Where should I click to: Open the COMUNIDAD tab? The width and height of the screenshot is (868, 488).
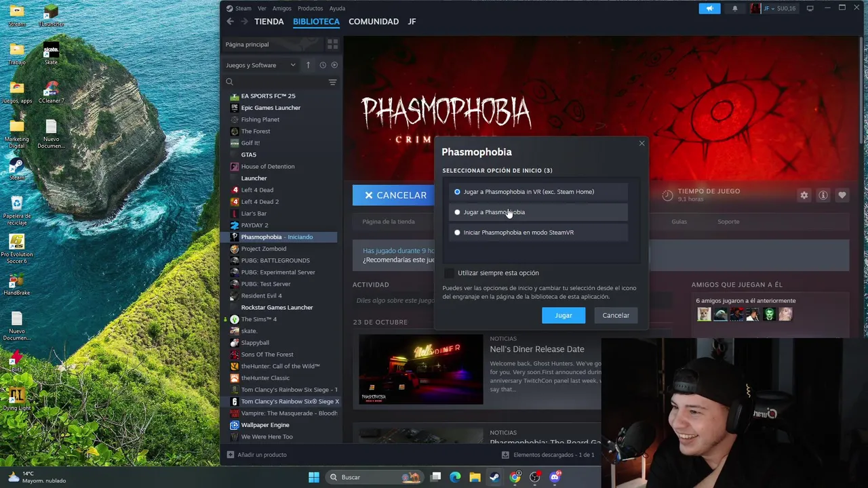(374, 22)
